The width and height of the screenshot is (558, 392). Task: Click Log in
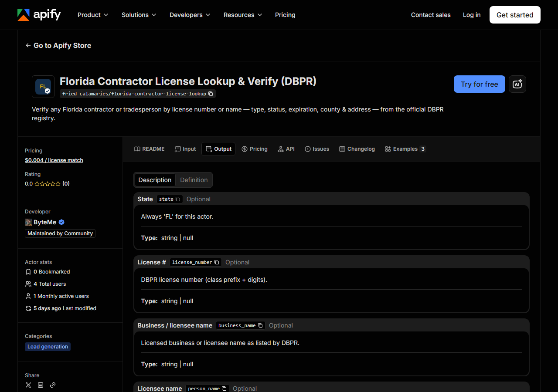472,15
